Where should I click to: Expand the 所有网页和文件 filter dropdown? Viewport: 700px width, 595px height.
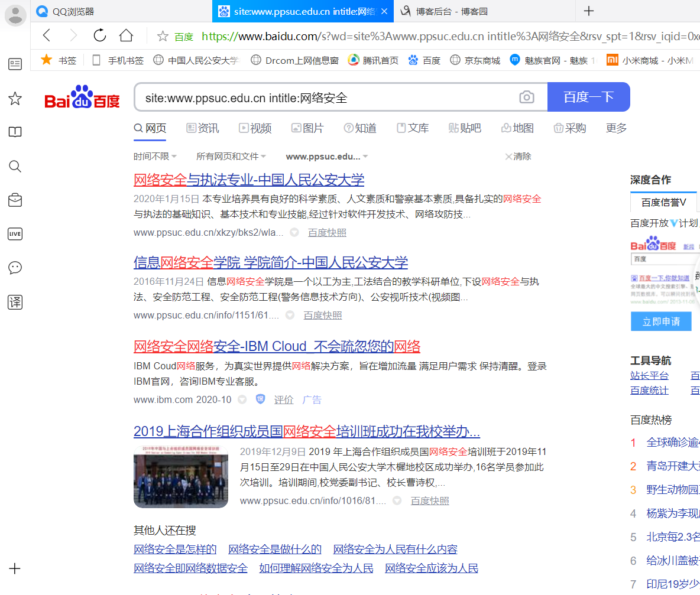pyautogui.click(x=231, y=157)
